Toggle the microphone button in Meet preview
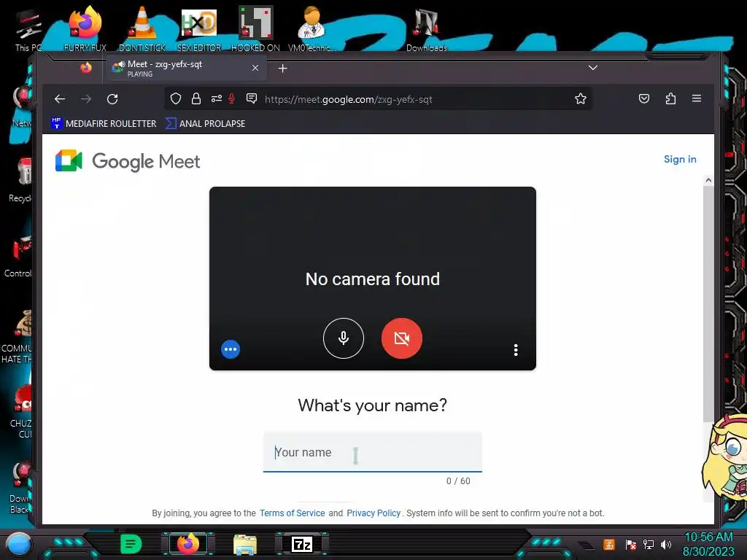Screen dimensions: 747x560 [x=343, y=338]
